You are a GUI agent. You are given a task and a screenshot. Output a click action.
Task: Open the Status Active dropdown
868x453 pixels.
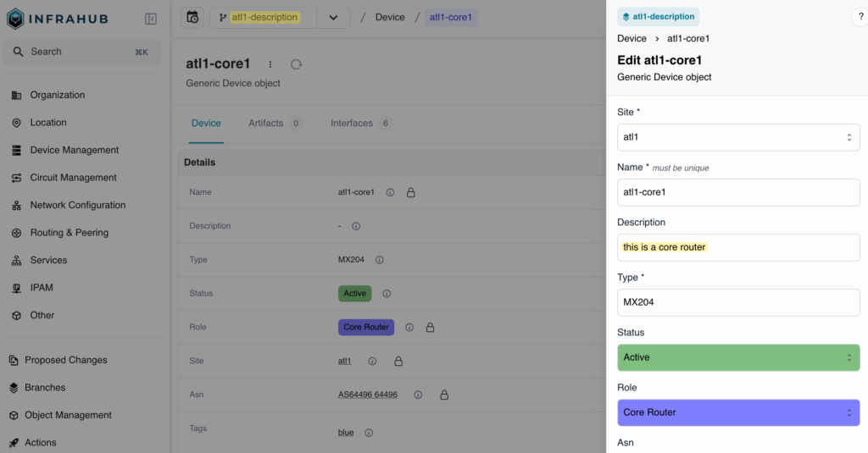(738, 357)
